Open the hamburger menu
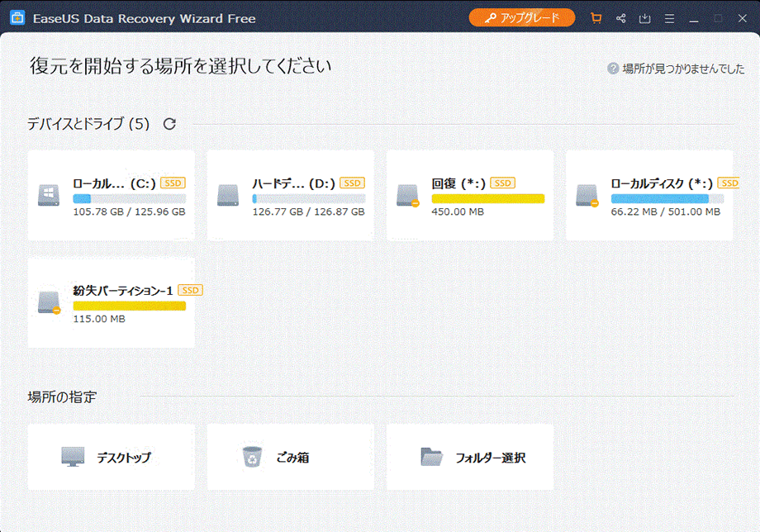The height and width of the screenshot is (532, 760). click(x=669, y=18)
